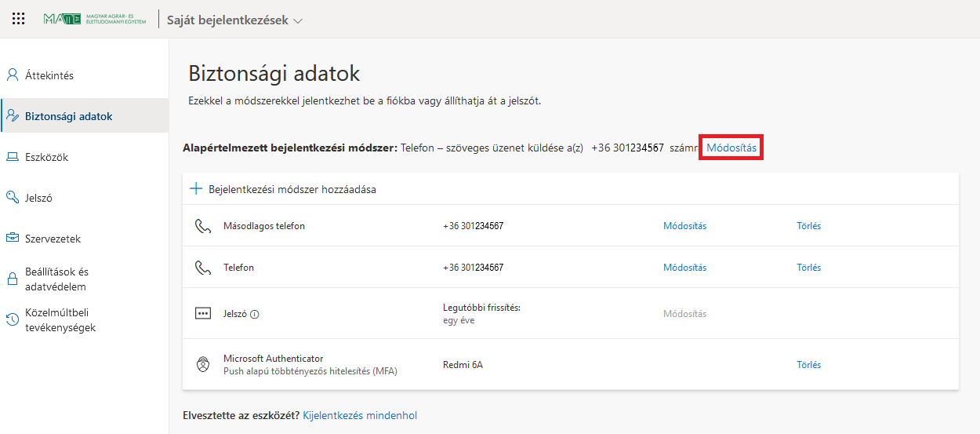This screenshot has height=434, width=980.
Task: Open Beállítások és adatvédelem
Action: pos(56,279)
